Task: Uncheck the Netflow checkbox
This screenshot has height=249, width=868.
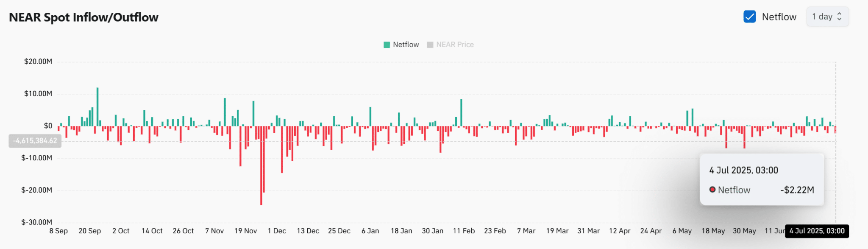Action: (749, 17)
